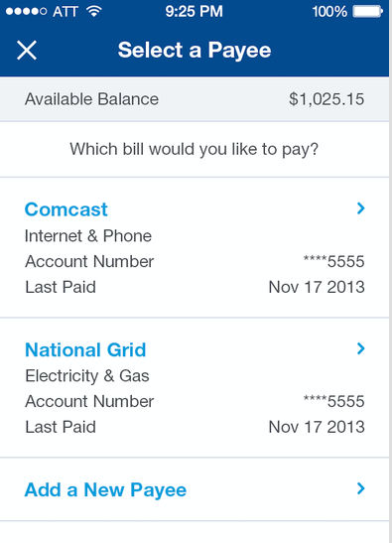The image size is (392, 543).
Task: Tap the Add a New Payee chevron
Action: pos(360,488)
